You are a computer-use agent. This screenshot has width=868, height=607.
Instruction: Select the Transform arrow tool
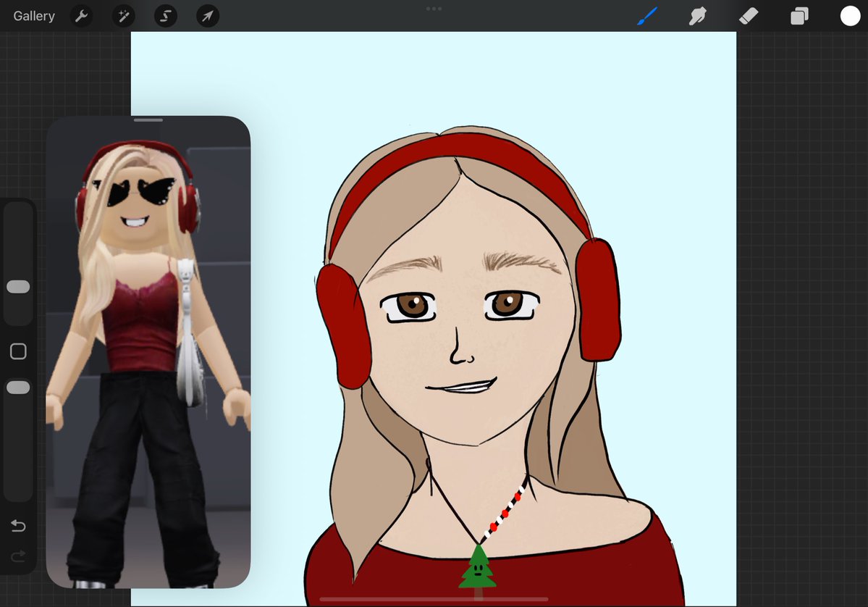click(207, 15)
